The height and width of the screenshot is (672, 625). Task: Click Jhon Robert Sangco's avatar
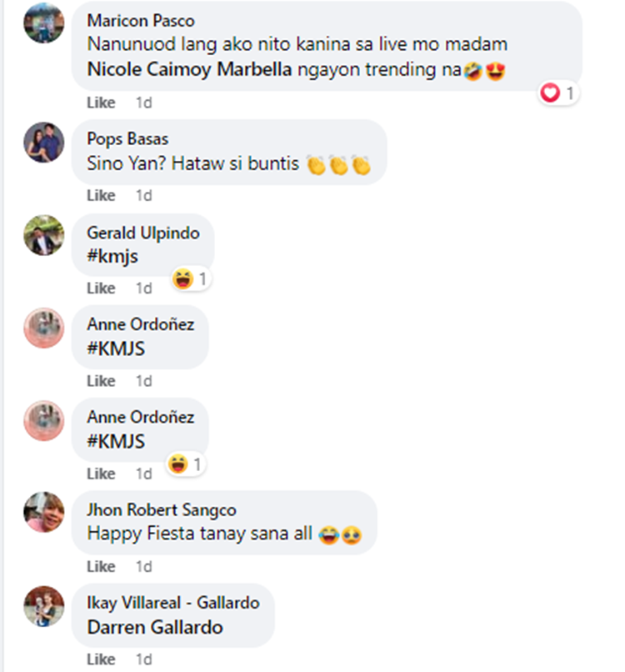tap(43, 512)
